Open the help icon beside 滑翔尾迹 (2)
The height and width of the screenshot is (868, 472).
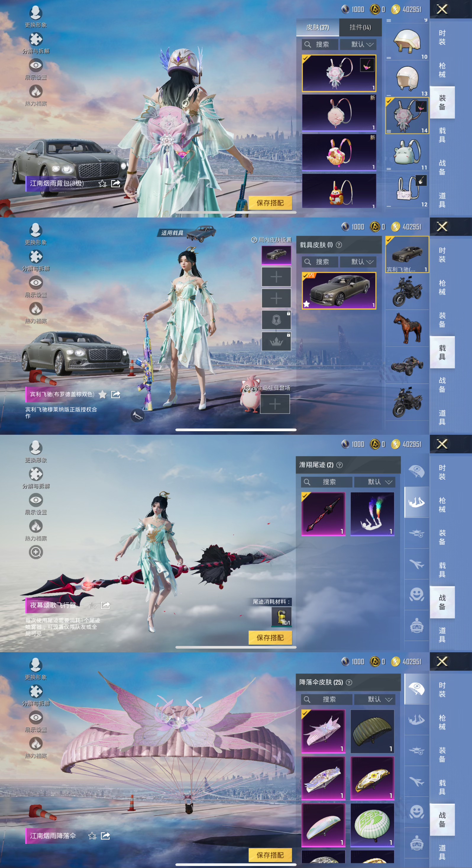[x=340, y=465]
